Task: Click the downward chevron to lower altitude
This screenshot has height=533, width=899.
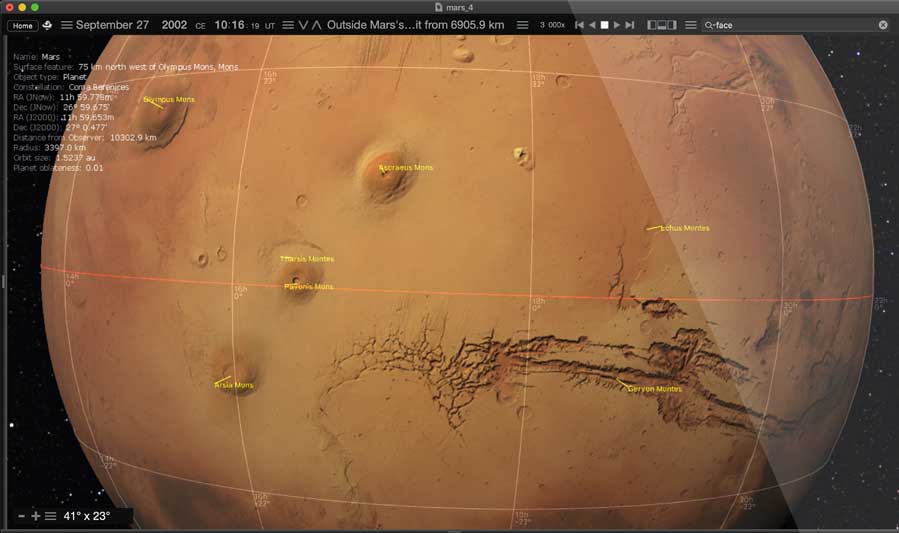Action: 304,25
